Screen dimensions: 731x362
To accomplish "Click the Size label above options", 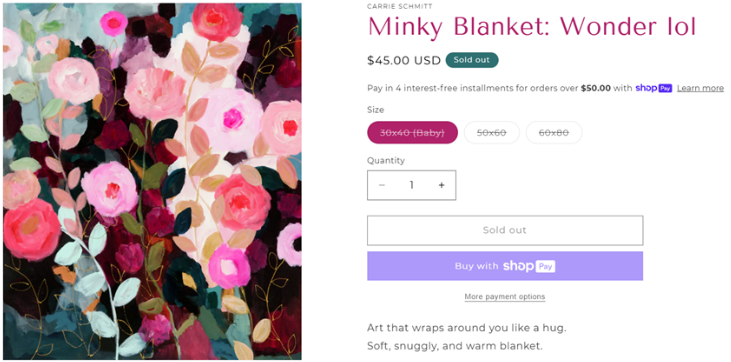I will click(x=375, y=110).
